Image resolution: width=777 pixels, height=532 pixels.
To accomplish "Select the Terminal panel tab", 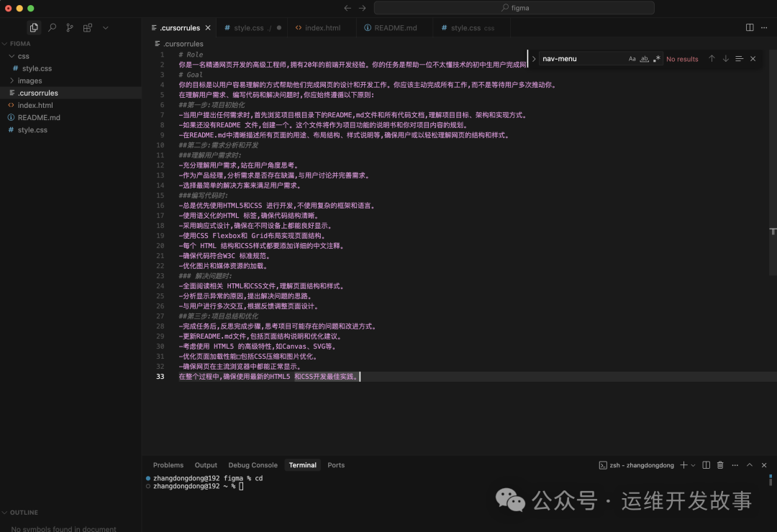I will tap(302, 465).
